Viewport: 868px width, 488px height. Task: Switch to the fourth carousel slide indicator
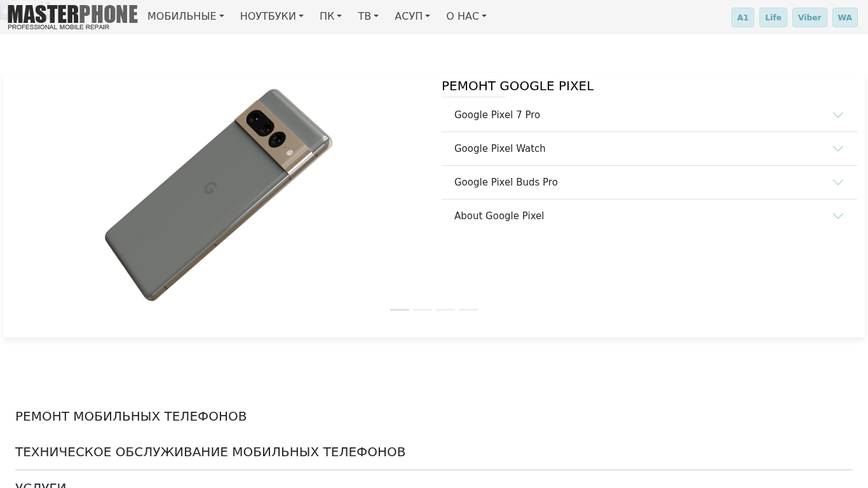pyautogui.click(x=468, y=309)
